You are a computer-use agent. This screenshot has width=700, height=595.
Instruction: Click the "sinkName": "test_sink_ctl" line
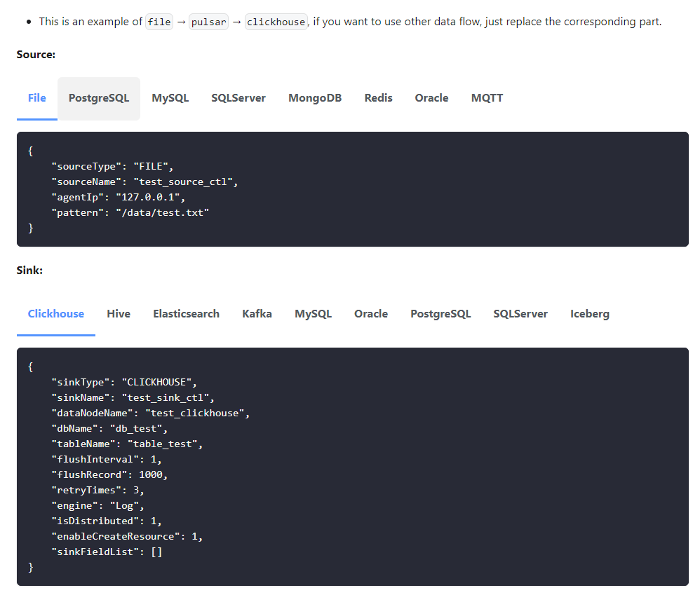coord(133,398)
